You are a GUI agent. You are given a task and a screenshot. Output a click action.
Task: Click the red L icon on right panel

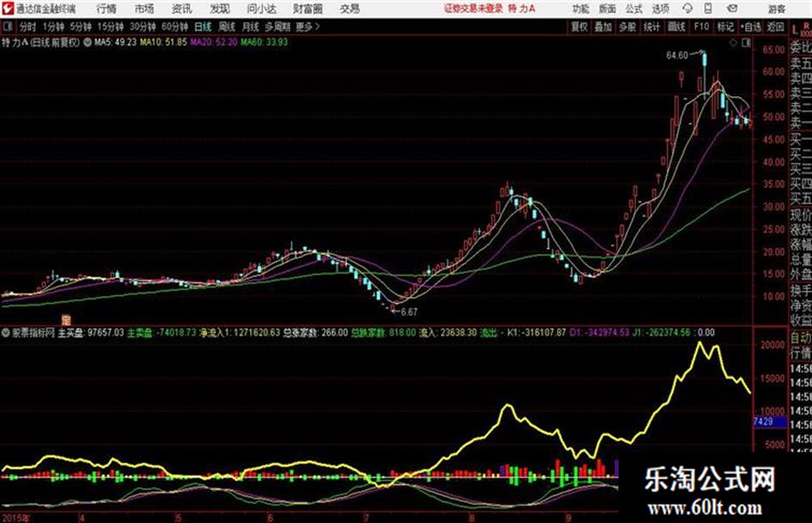(795, 31)
